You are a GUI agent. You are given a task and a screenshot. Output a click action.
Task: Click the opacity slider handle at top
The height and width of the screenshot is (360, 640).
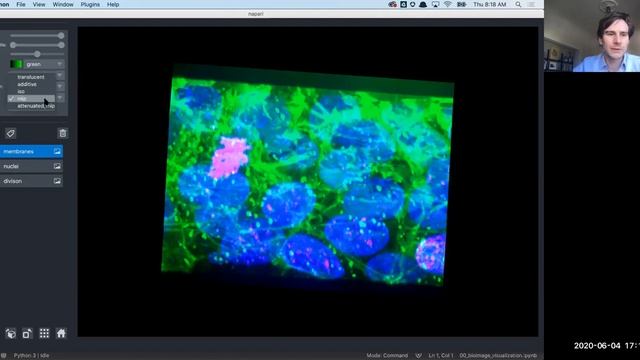[61, 36]
